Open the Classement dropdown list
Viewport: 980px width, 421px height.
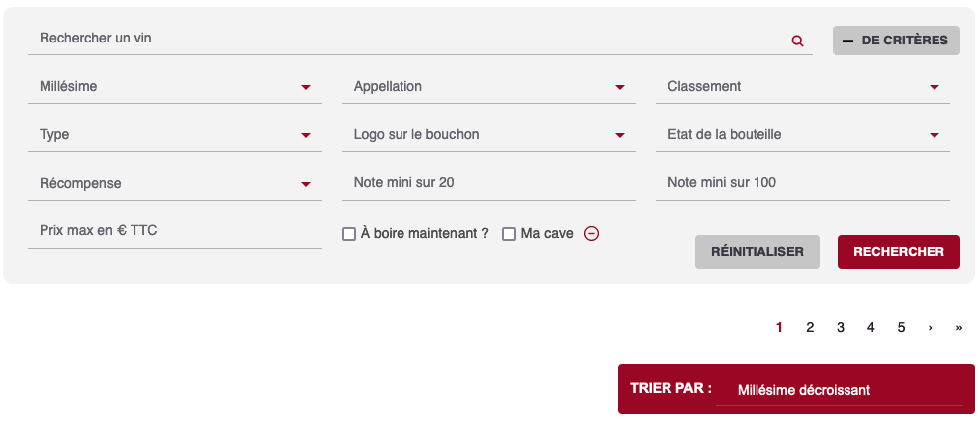coord(803,87)
